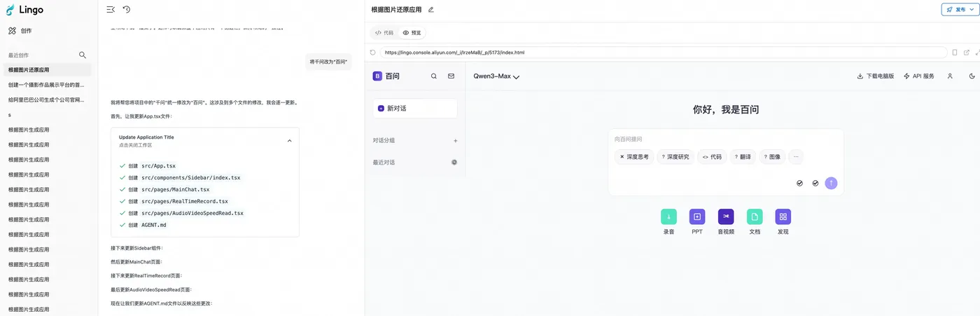Click 点击关闭工作区 subtitle text
This screenshot has width=980, height=316.
tap(135, 145)
